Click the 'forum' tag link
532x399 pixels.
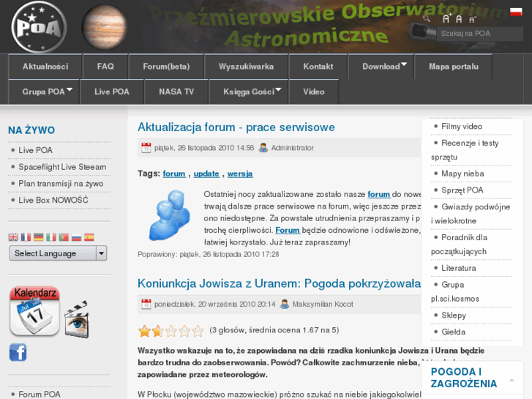point(174,174)
